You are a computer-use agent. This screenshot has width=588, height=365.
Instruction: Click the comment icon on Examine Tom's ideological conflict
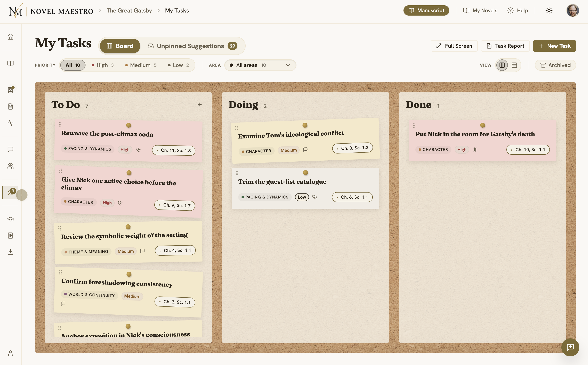coord(305,150)
